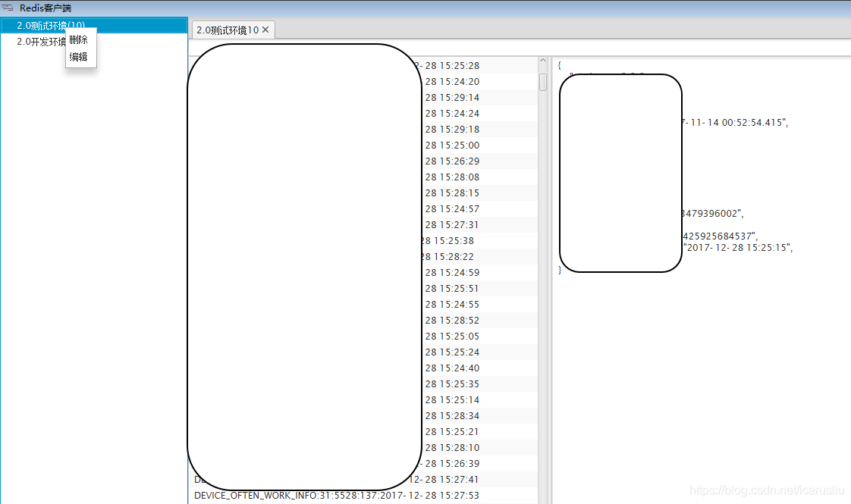The image size is (851, 504).
Task: Select the key row ending 15:25:38
Action: coord(363,240)
